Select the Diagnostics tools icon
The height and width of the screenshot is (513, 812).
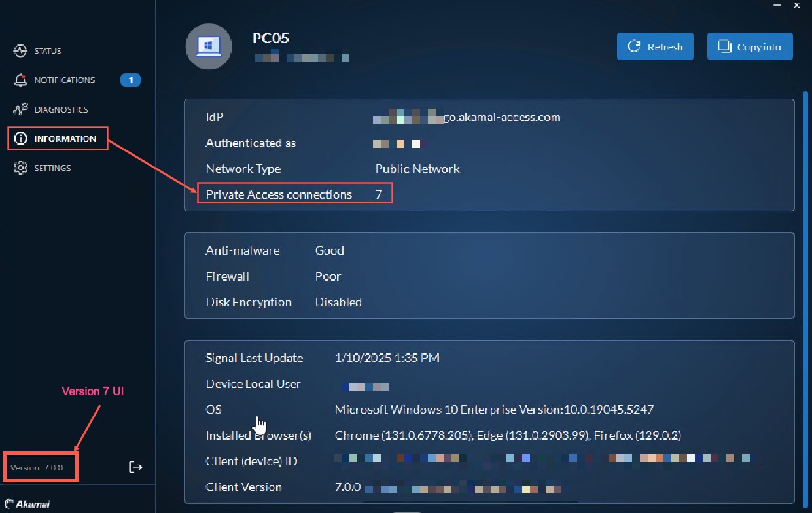pyautogui.click(x=20, y=109)
